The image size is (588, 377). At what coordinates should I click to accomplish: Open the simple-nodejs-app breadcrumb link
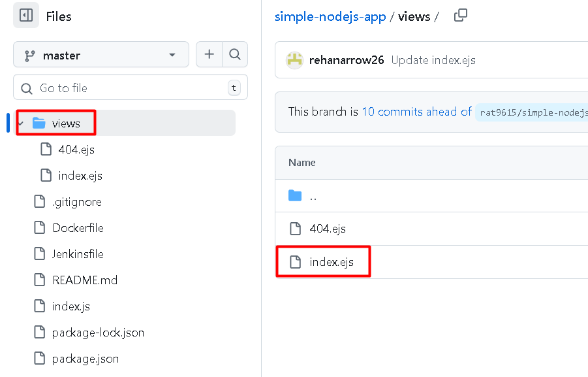tap(330, 17)
